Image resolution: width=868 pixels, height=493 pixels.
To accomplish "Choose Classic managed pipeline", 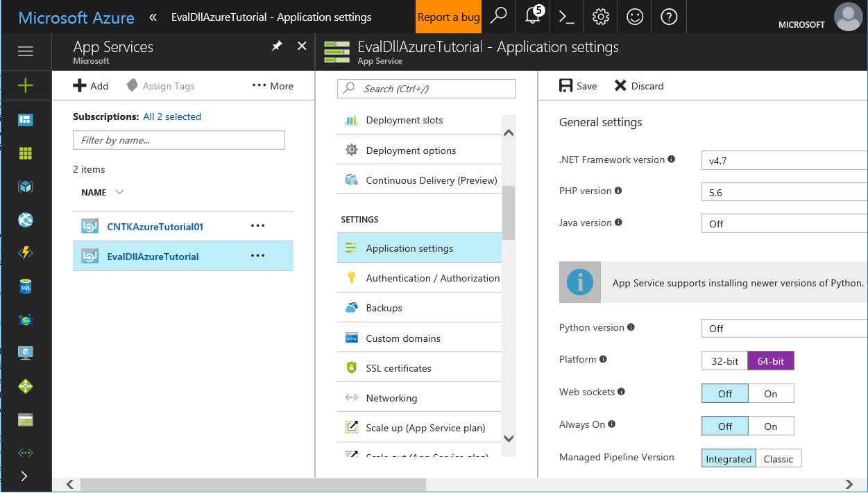I will click(x=778, y=459).
